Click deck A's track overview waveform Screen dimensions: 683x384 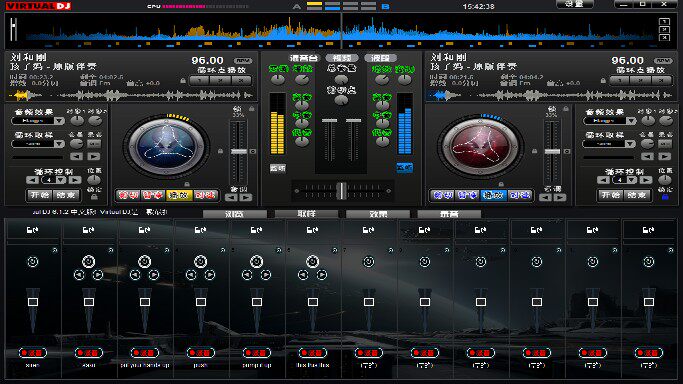pos(132,95)
